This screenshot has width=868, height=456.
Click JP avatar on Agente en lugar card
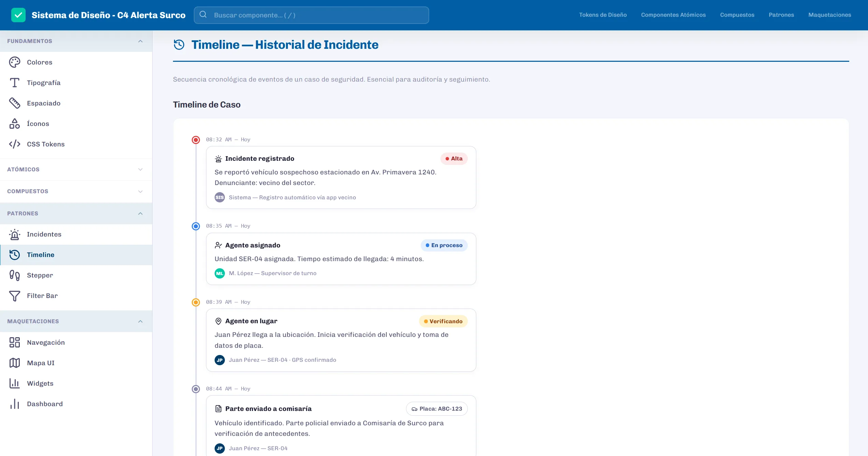[x=220, y=360]
